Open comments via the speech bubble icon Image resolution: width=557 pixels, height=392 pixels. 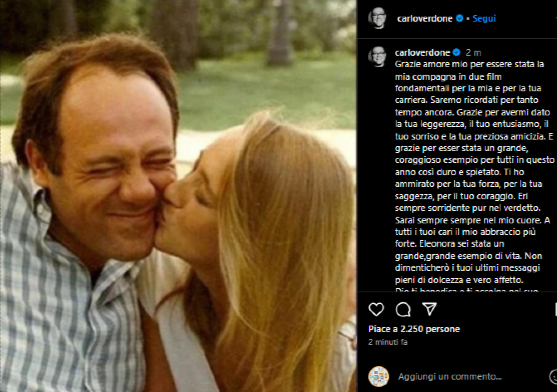(403, 310)
